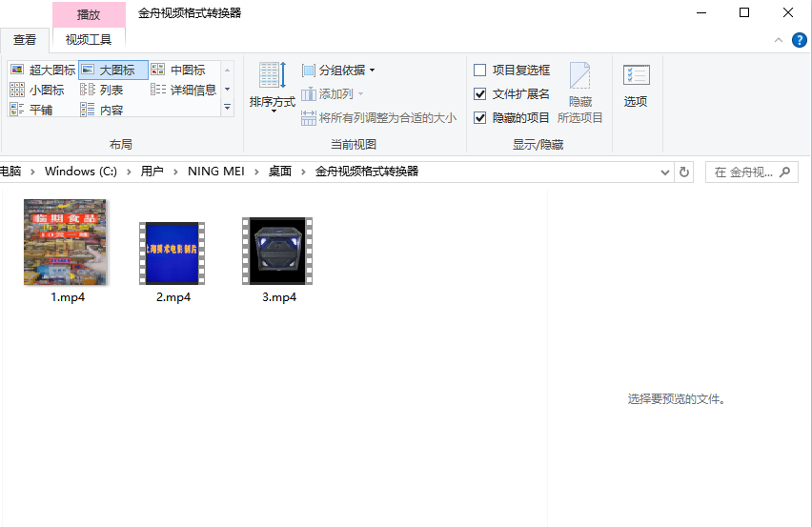Open the Options (选项) button
Image resolution: width=812 pixels, height=527 pixels.
pos(636,86)
